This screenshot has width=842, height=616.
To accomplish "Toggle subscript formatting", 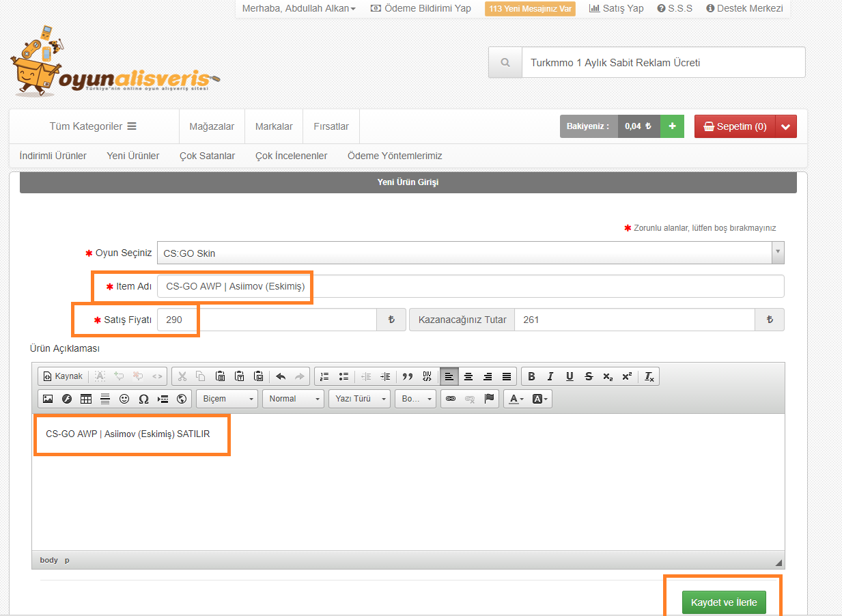I will [x=608, y=376].
